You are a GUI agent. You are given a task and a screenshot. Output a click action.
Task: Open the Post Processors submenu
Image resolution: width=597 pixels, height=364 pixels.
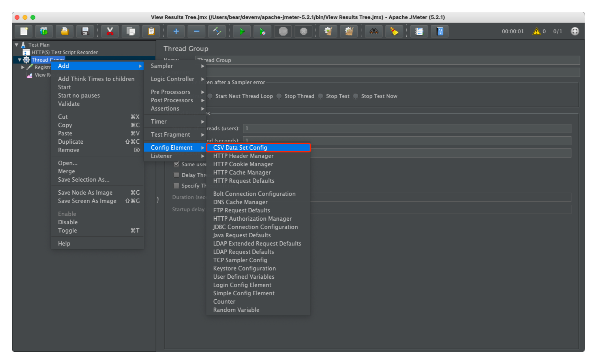point(175,100)
